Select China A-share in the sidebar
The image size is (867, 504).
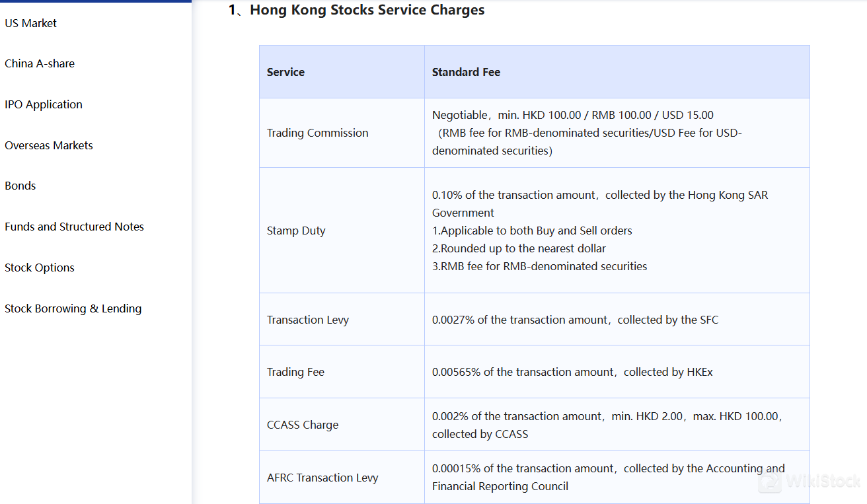[x=40, y=63]
